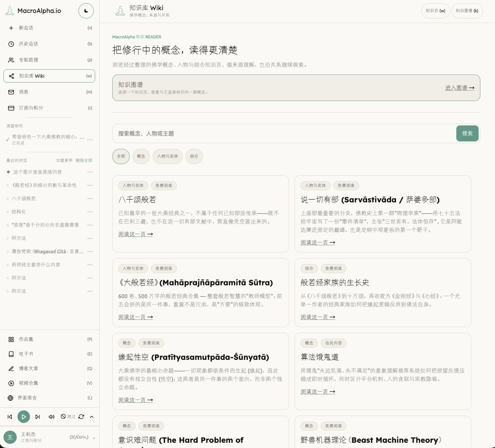This screenshot has width=495, height=448.
Task: Toggle the player volume speaker icon
Action: (x=52, y=417)
